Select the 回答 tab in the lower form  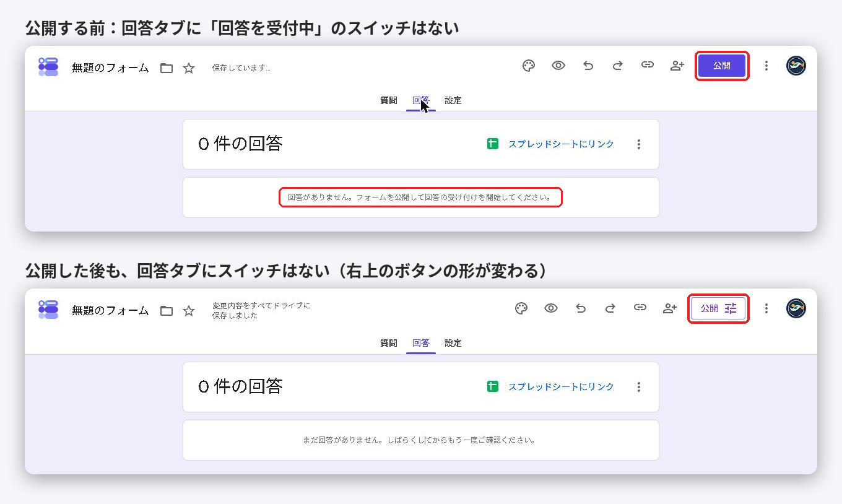[x=421, y=343]
